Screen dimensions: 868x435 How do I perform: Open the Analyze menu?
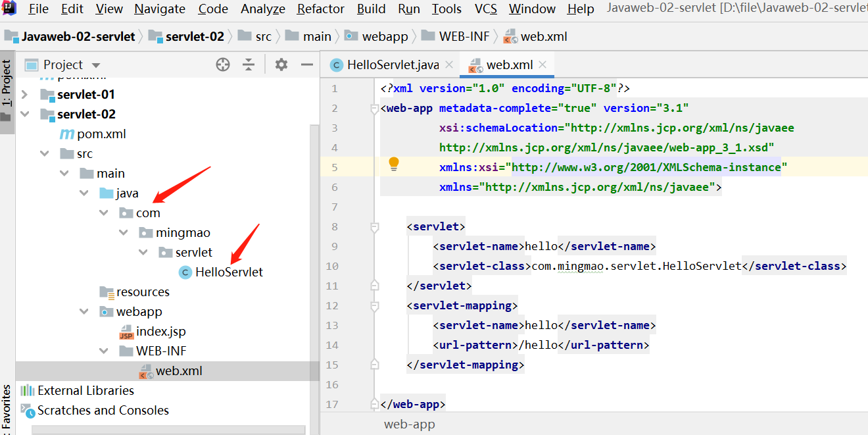click(x=263, y=9)
